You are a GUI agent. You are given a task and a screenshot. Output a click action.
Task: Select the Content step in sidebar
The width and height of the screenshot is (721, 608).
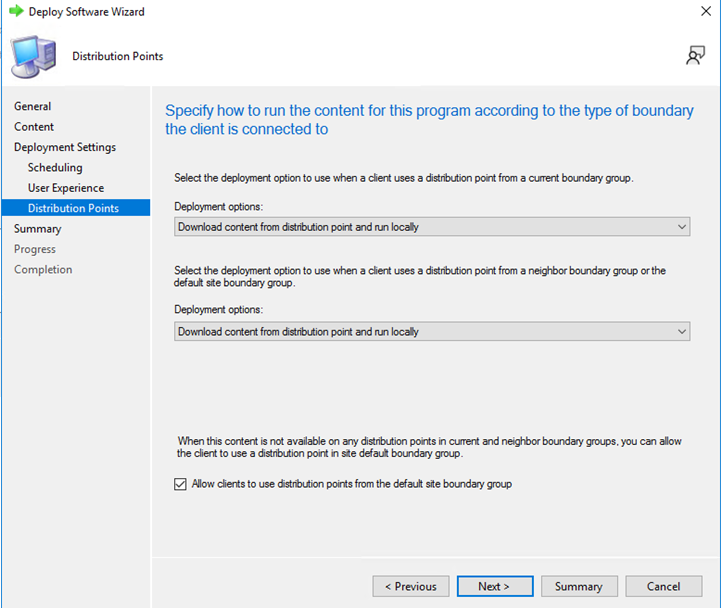coord(34,127)
